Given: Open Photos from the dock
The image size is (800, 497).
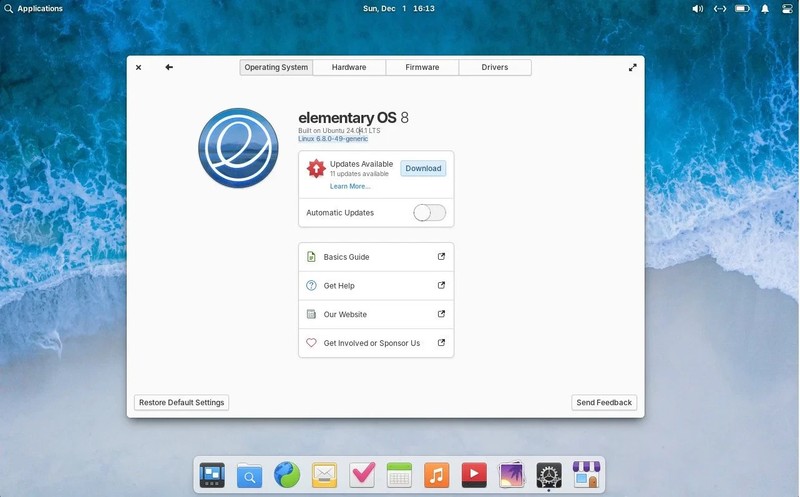Looking at the screenshot, I should tap(511, 475).
